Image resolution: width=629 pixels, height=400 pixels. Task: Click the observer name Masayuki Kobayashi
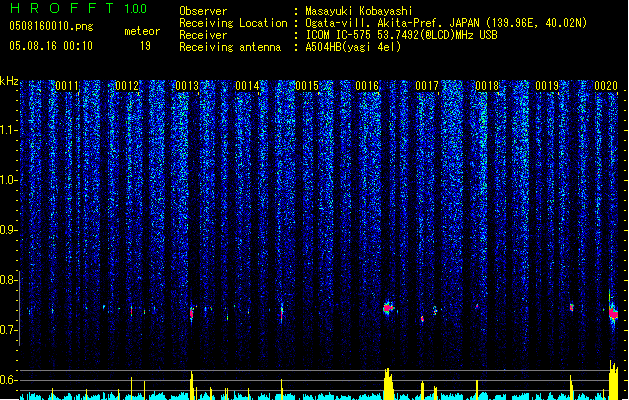(x=359, y=11)
